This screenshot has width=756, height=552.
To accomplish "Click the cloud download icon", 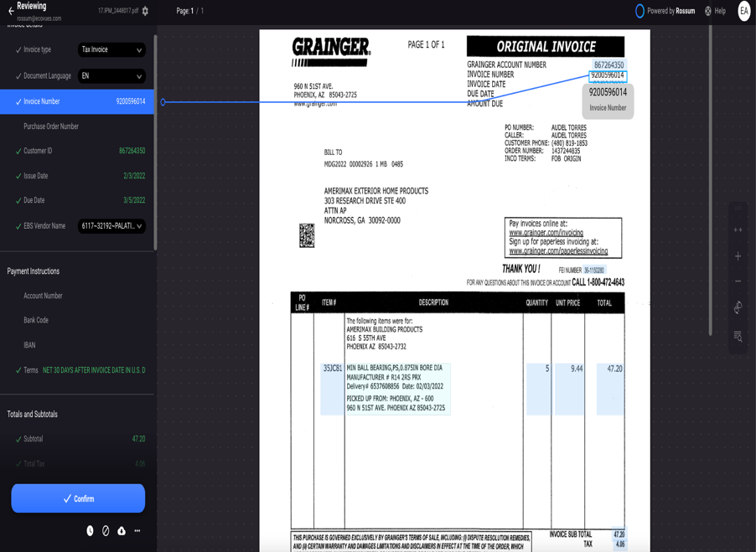I will tap(122, 530).
